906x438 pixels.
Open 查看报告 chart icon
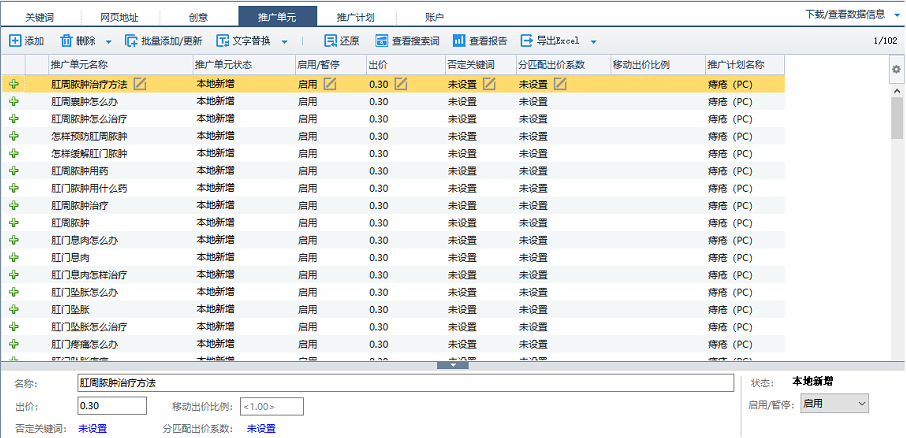pyautogui.click(x=459, y=41)
